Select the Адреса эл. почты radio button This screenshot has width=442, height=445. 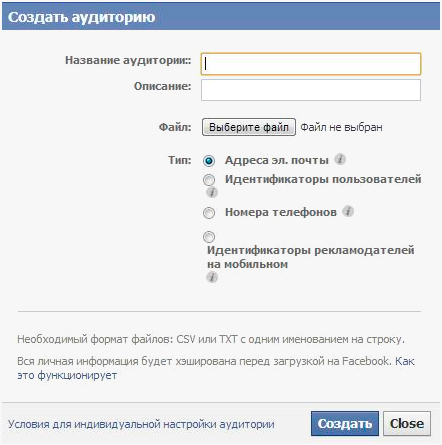pos(209,161)
